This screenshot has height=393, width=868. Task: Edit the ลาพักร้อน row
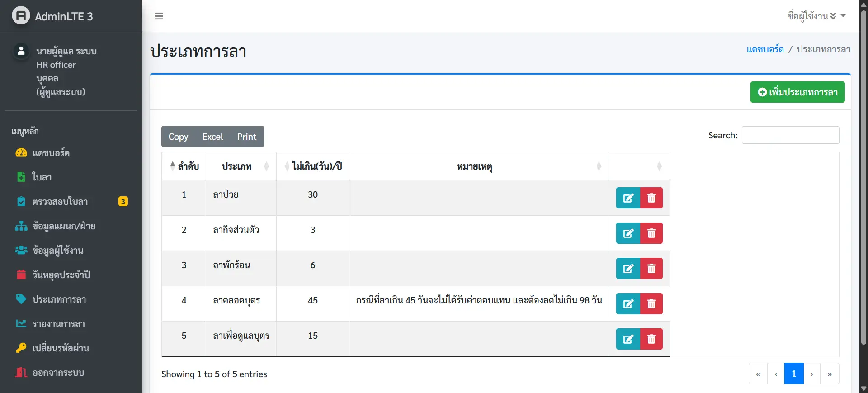pos(628,268)
